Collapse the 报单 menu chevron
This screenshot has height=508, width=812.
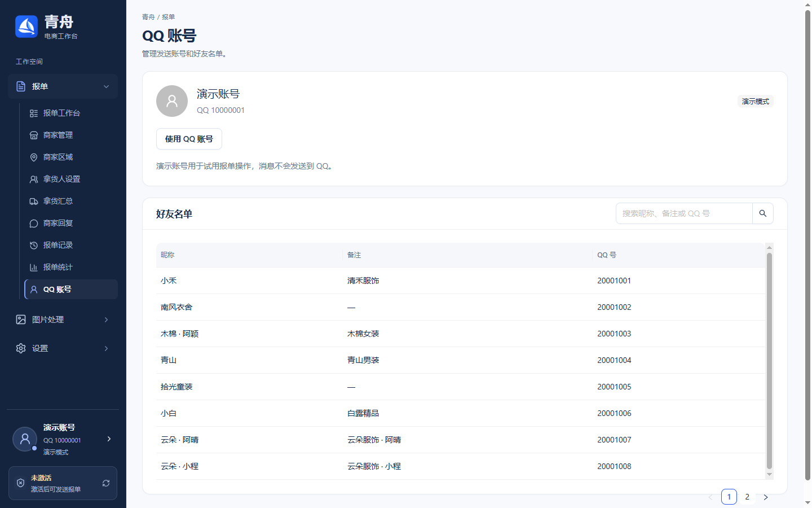pos(106,86)
